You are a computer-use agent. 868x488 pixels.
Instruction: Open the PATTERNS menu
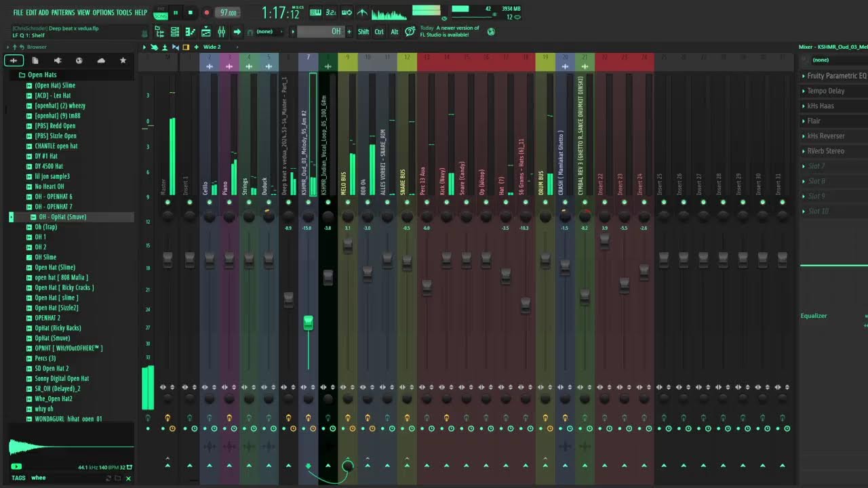click(x=63, y=12)
